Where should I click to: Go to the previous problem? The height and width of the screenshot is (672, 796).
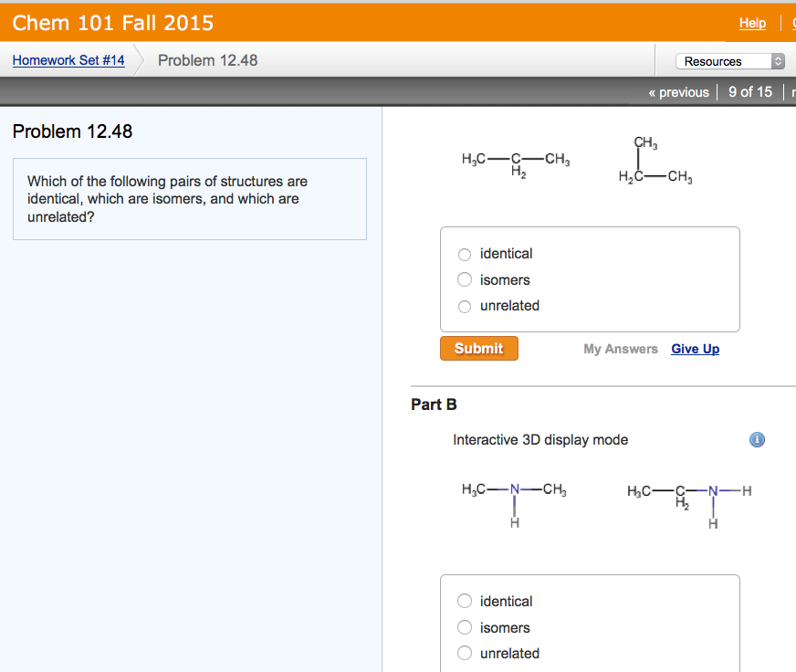680,91
